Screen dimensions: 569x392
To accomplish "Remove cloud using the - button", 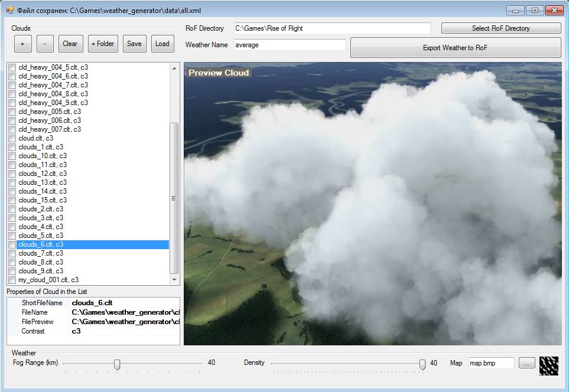I will pos(45,44).
